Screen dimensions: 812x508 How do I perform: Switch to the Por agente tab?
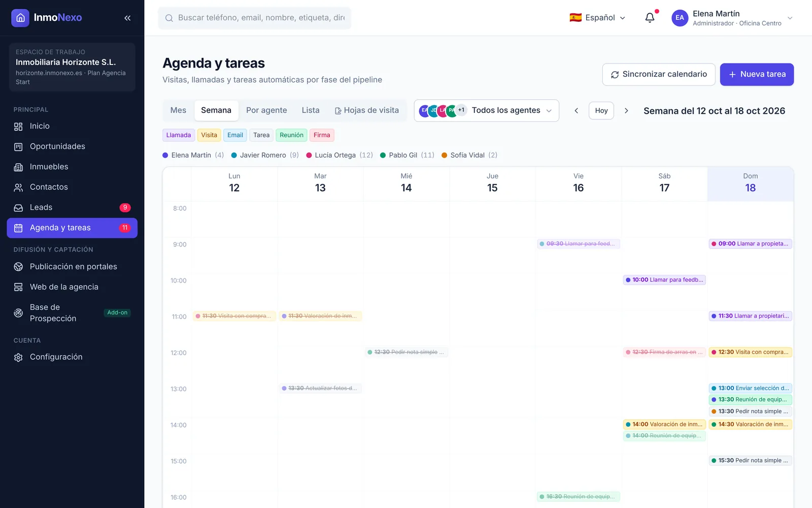(x=266, y=110)
